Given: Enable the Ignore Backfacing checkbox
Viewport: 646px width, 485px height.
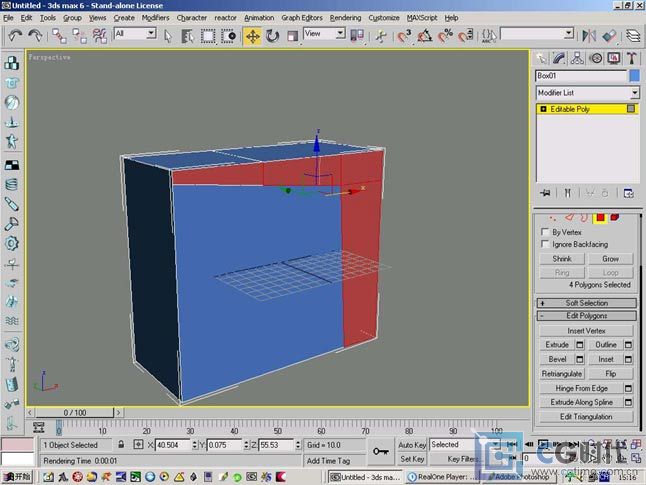Looking at the screenshot, I should click(x=545, y=244).
